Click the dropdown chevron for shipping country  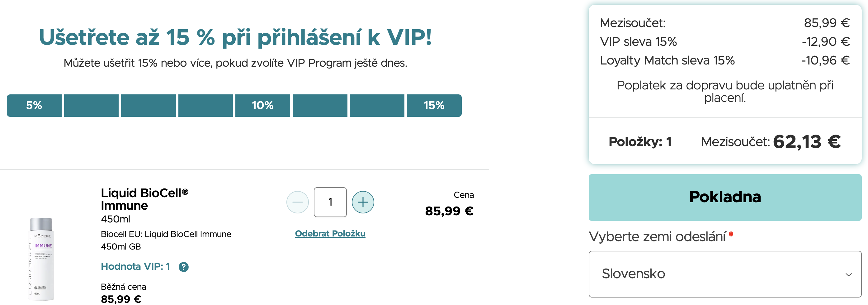point(848,274)
